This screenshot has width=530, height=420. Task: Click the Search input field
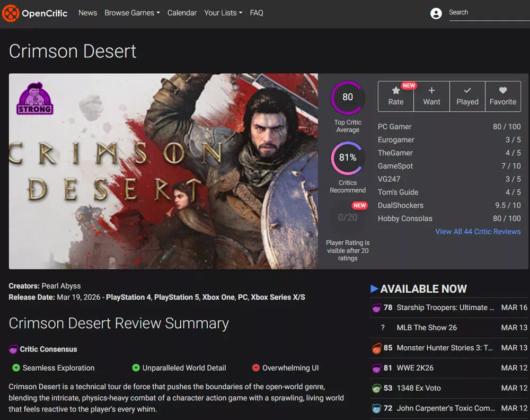click(x=488, y=13)
